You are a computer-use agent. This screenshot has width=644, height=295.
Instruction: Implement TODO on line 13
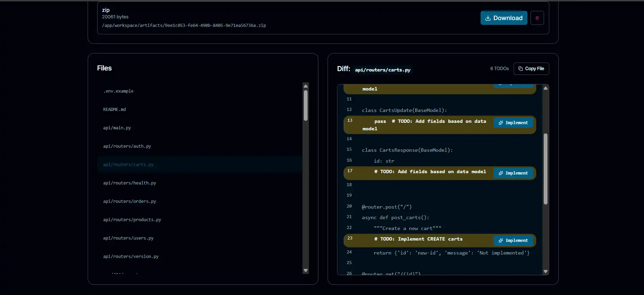point(513,123)
